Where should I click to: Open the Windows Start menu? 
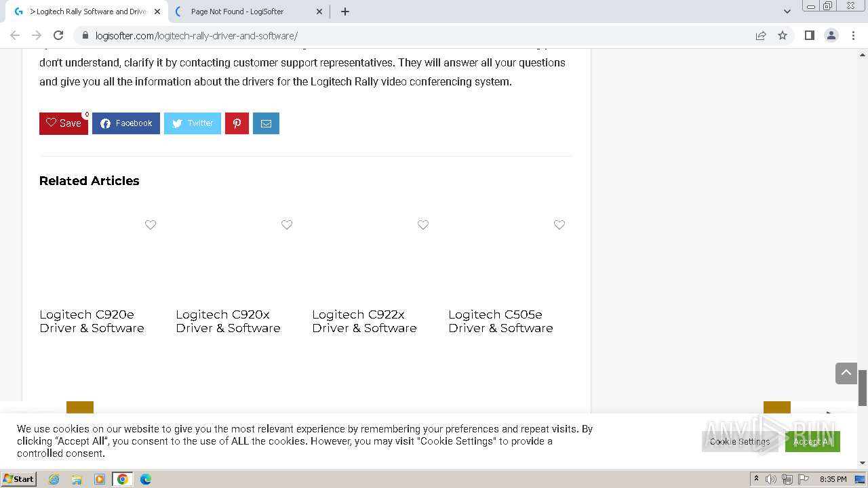coord(19,479)
